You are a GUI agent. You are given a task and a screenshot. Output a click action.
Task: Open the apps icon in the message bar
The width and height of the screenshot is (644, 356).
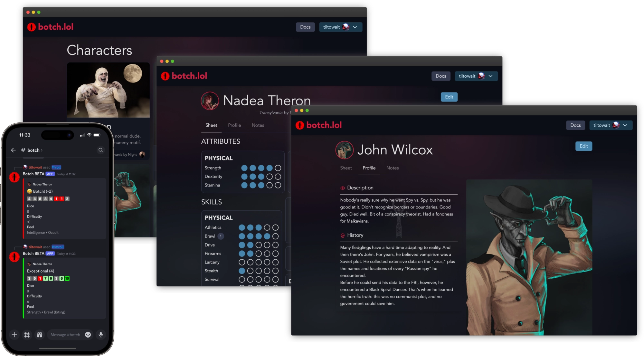(27, 335)
